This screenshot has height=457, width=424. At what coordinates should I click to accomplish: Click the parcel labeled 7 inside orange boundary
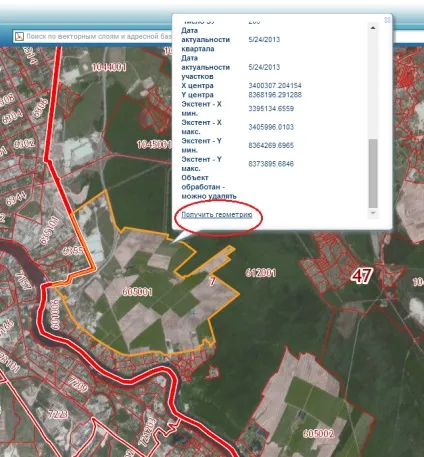coord(212,282)
